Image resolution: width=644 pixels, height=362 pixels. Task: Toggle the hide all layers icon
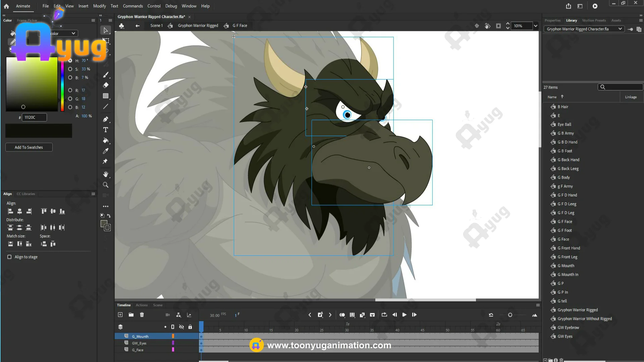pos(181,327)
